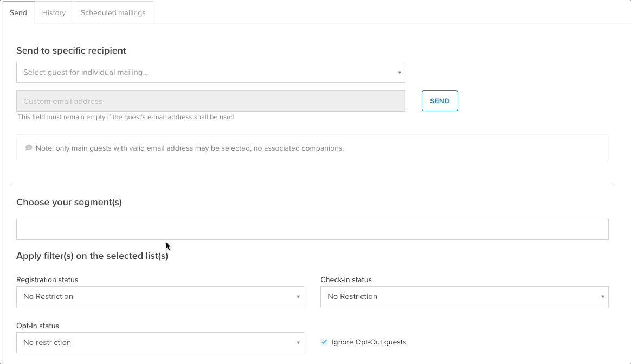The image size is (631, 364).
Task: Click the arrow on the guest selection dropdown
Action: point(399,73)
